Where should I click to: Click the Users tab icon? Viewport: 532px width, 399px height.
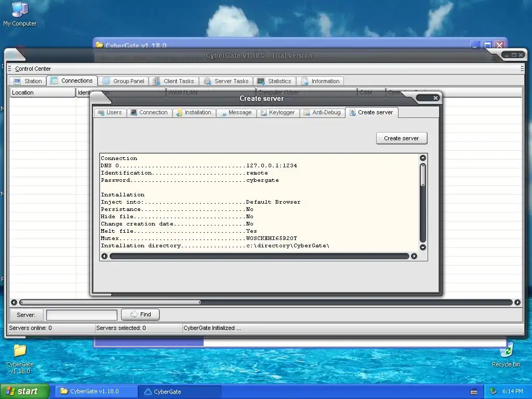click(x=101, y=113)
